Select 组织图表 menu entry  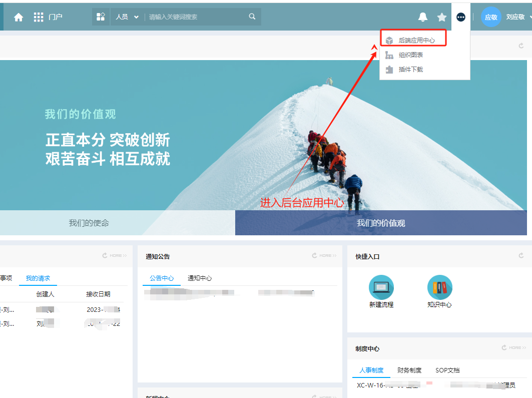[x=410, y=55]
